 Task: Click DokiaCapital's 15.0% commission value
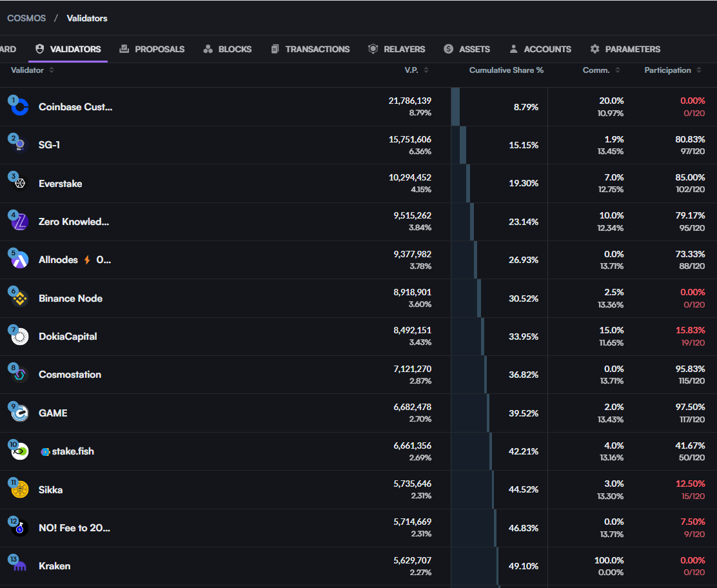(611, 330)
